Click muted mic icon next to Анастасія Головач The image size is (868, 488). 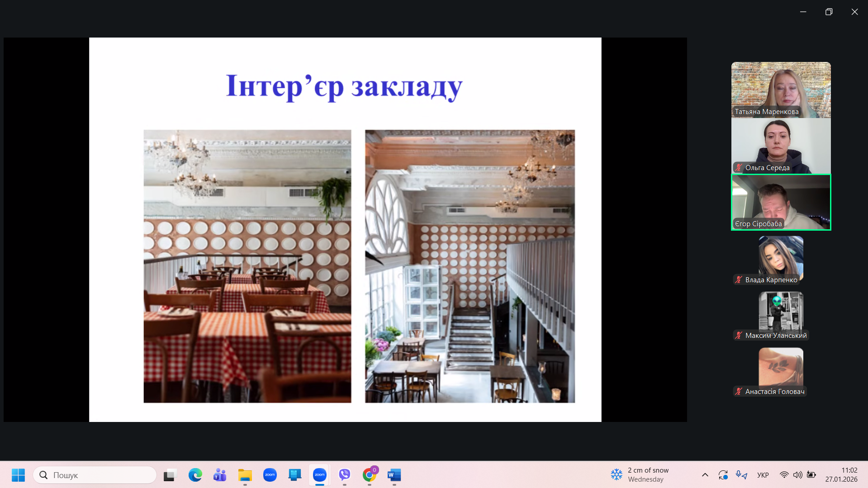(739, 392)
